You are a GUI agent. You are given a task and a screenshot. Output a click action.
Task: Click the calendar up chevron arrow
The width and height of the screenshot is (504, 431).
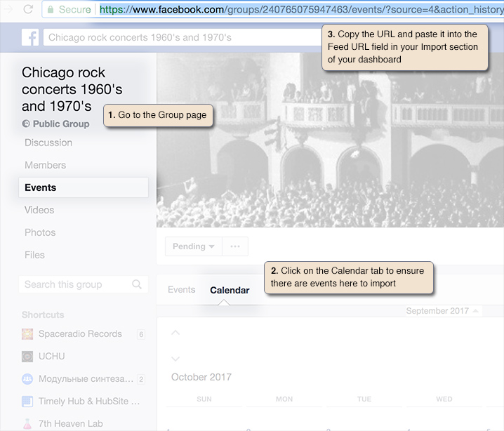click(175, 333)
